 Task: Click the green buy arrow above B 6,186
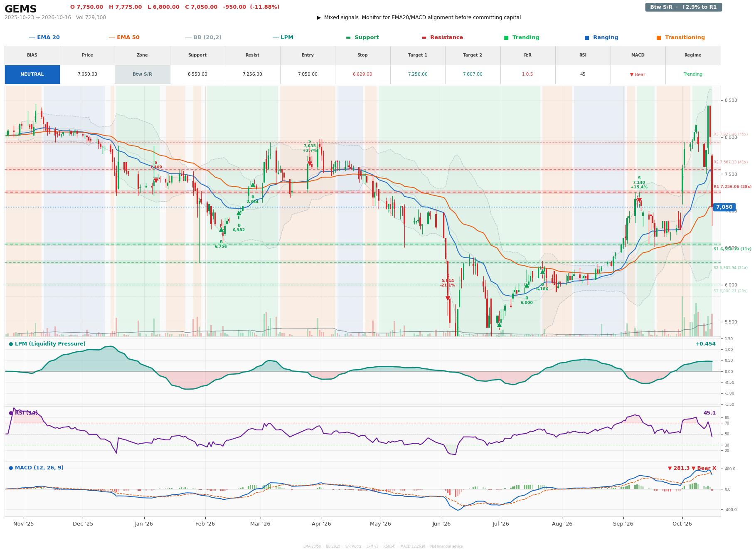542,272
